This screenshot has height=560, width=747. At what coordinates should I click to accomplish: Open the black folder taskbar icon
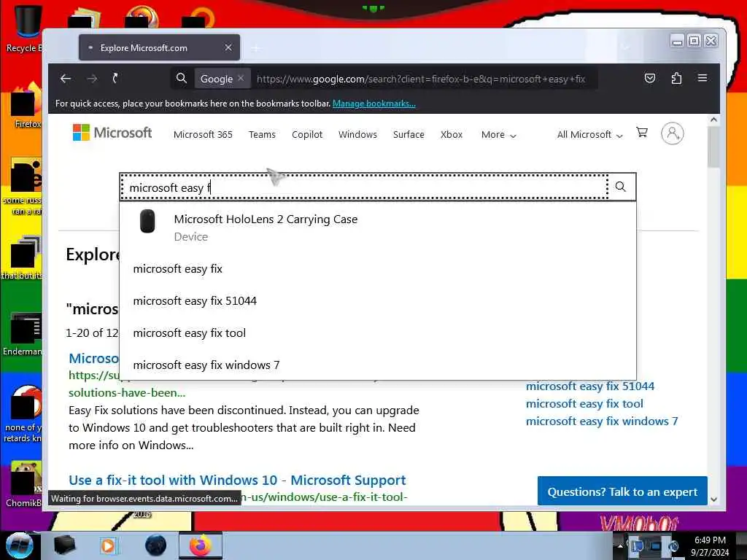(64, 545)
